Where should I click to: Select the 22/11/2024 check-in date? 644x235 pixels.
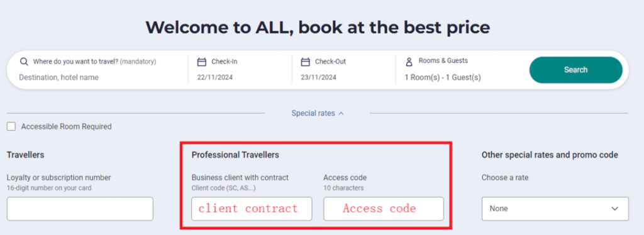pyautogui.click(x=215, y=77)
